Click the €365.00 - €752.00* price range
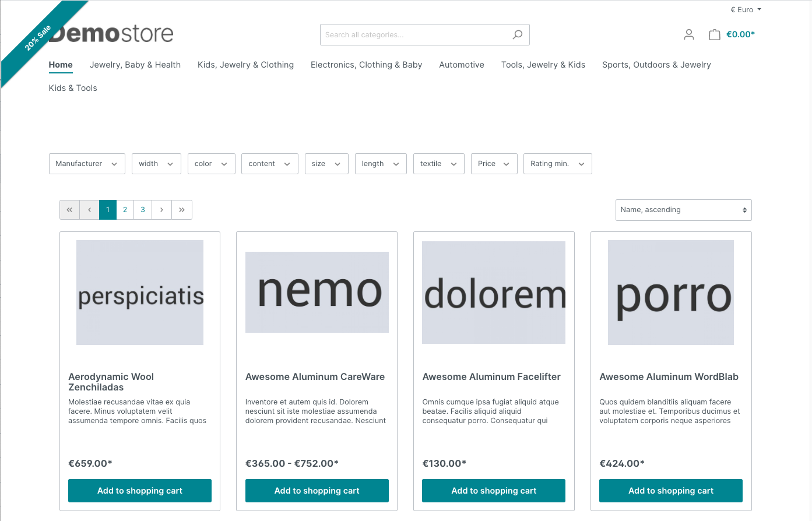Image resolution: width=812 pixels, height=521 pixels. [291, 463]
